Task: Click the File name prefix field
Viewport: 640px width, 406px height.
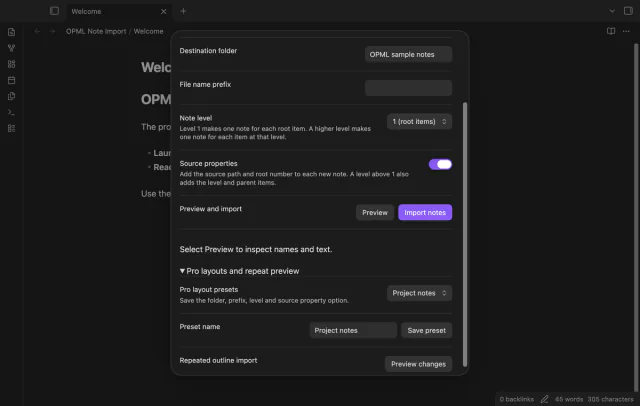Action: pos(408,88)
